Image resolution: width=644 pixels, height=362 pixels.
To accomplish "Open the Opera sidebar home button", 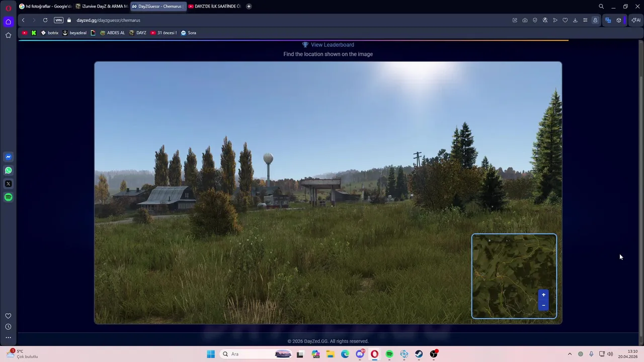I will pyautogui.click(x=8, y=22).
